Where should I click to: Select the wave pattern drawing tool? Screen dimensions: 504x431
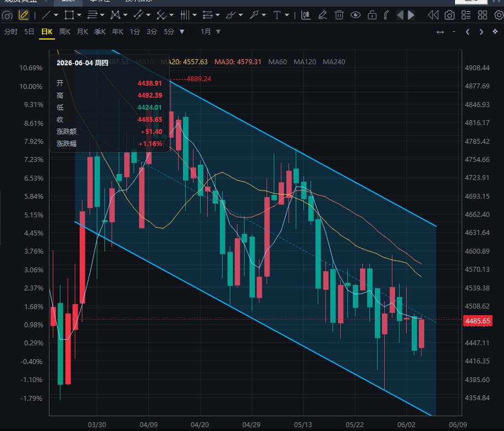[115, 15]
